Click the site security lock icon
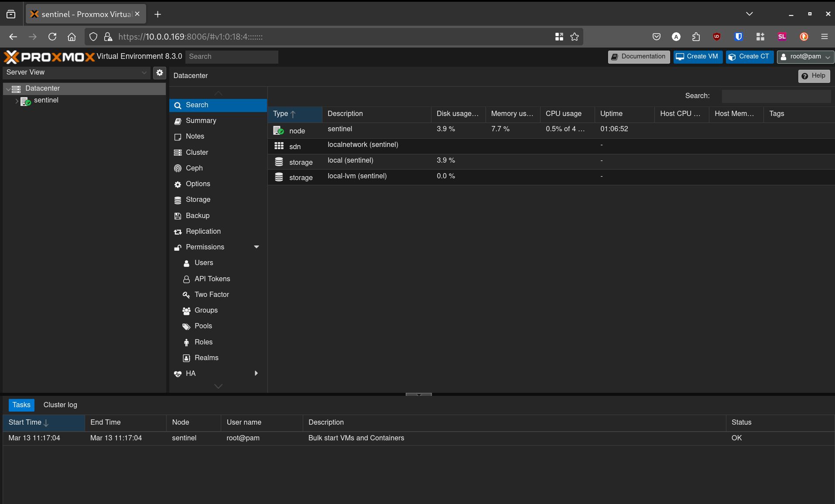 coord(108,37)
